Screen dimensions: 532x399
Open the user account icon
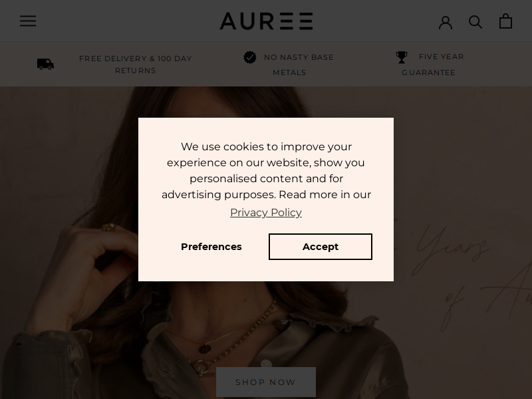pyautogui.click(x=446, y=23)
